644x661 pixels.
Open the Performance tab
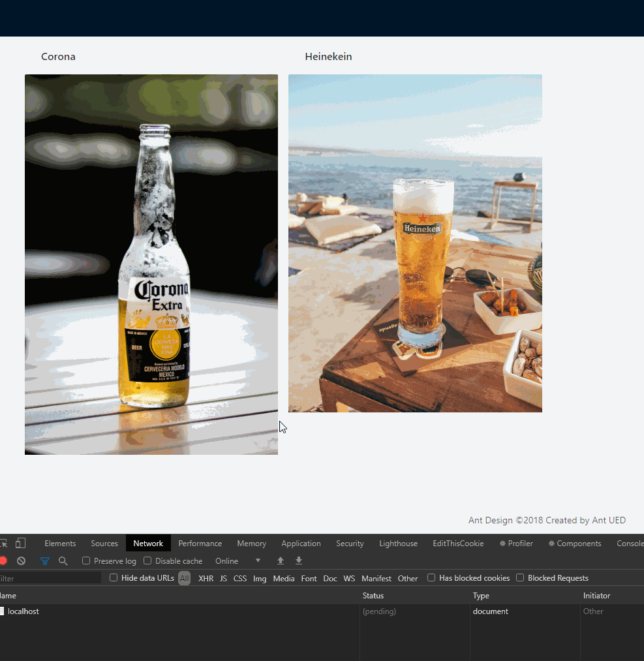pyautogui.click(x=200, y=544)
